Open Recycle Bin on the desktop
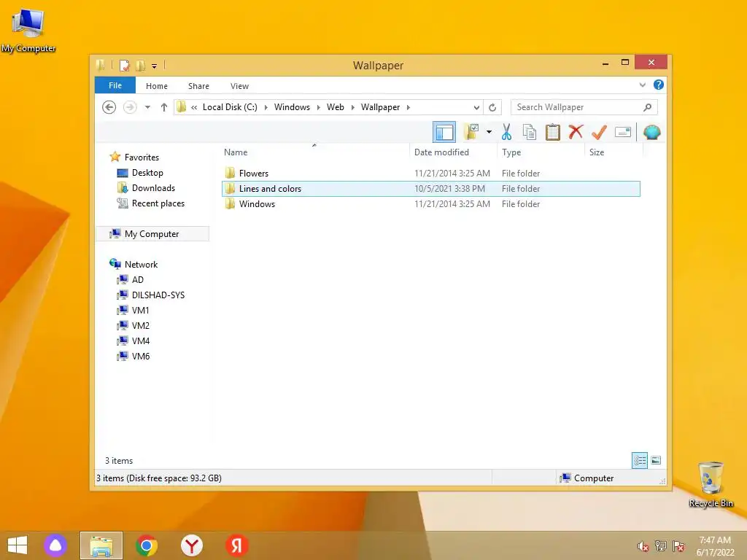 point(711,484)
